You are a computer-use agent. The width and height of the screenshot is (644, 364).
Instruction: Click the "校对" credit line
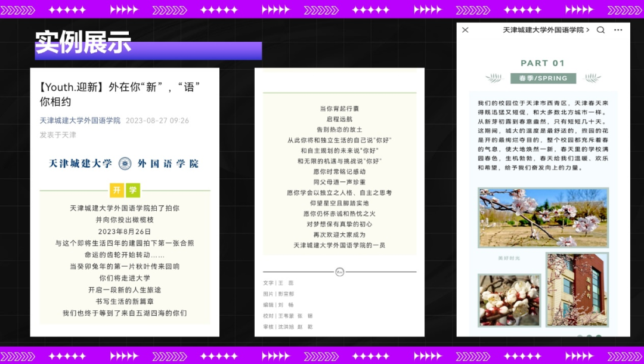coord(288,316)
